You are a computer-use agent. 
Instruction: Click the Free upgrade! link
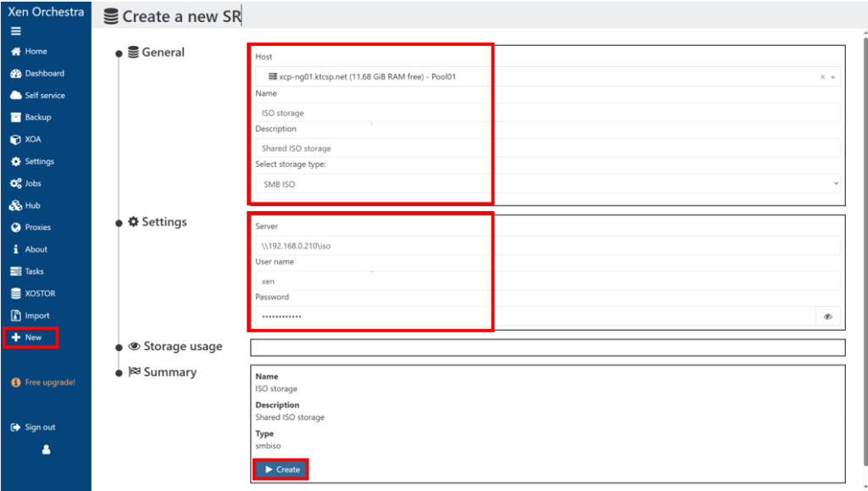[x=49, y=382]
